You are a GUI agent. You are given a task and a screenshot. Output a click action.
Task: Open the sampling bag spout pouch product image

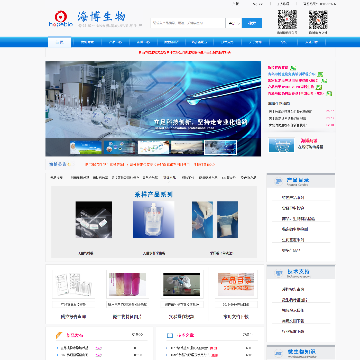[153, 219]
